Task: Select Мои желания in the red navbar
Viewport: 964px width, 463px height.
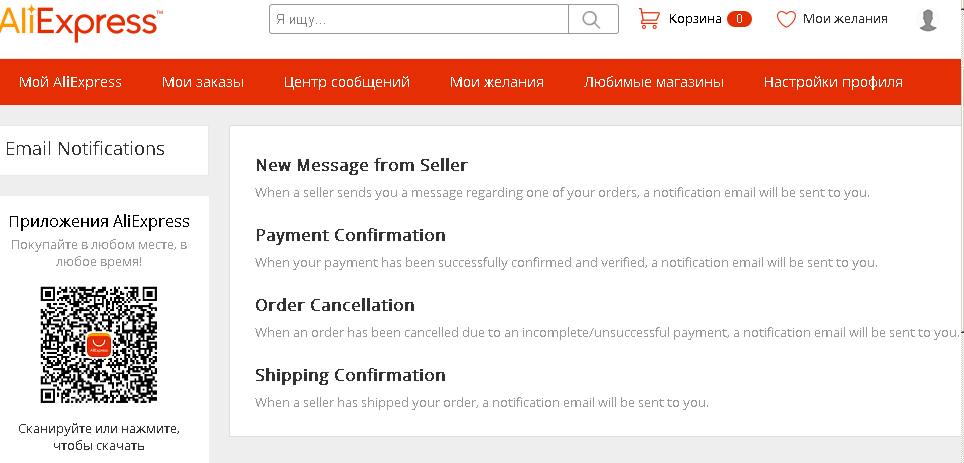Action: click(x=497, y=82)
